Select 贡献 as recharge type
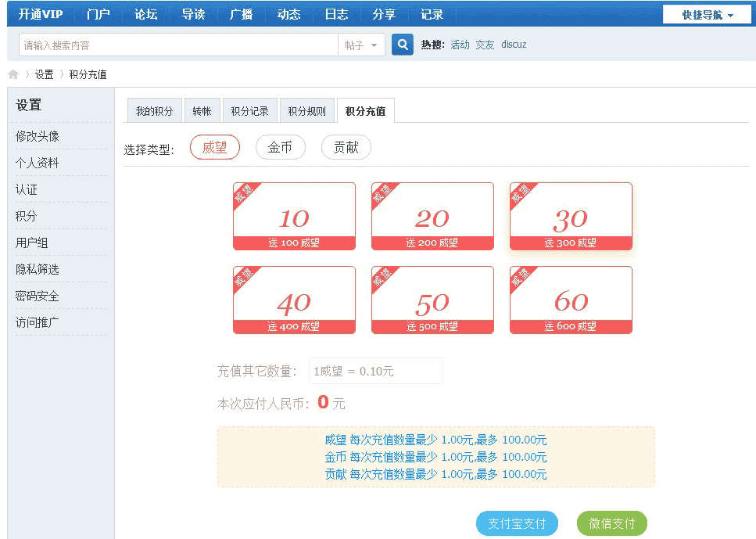 (x=346, y=148)
